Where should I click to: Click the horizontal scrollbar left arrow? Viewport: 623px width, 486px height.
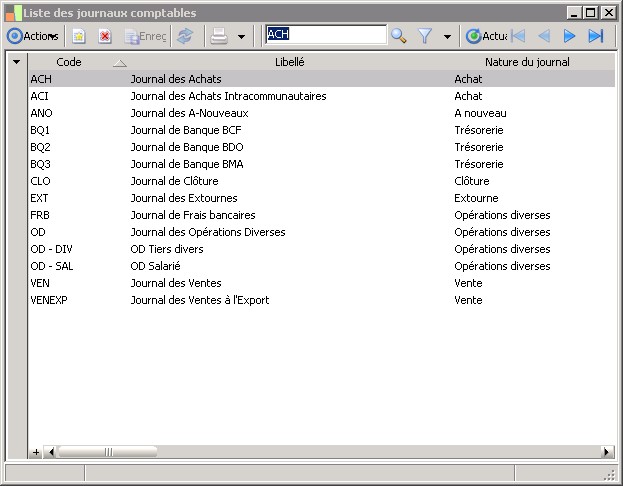pos(50,452)
